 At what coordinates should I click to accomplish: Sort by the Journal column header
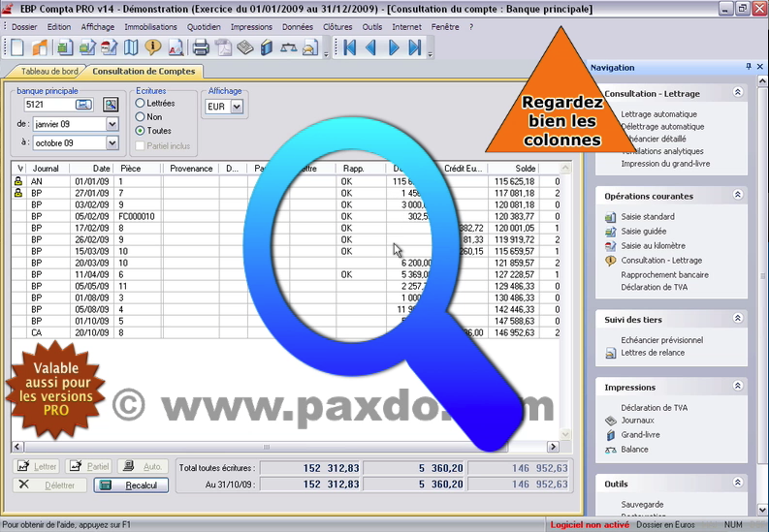coord(48,169)
